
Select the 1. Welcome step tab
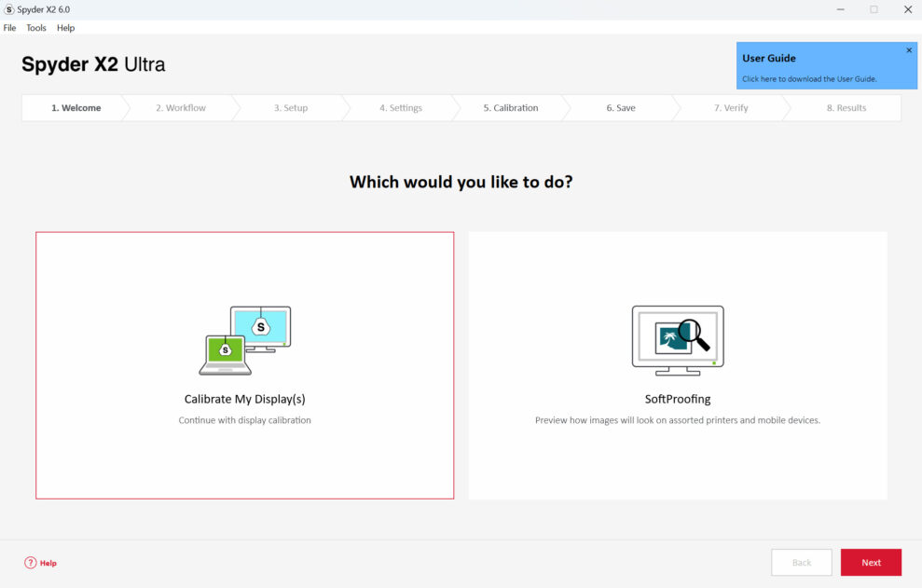coord(76,108)
